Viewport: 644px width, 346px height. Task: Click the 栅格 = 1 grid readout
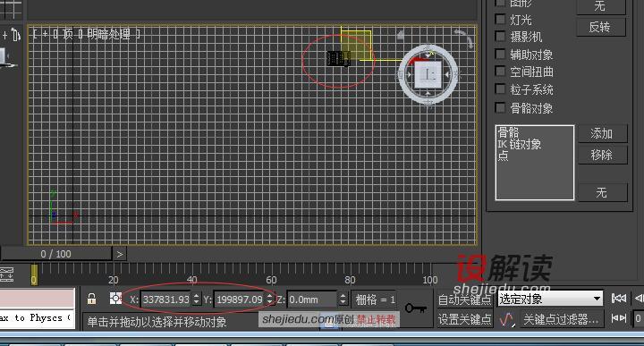tap(375, 300)
